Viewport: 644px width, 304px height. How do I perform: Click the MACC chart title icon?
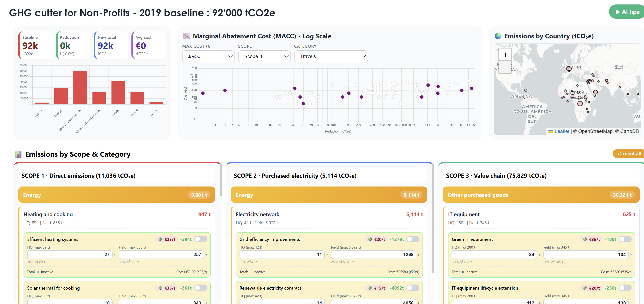pos(186,36)
